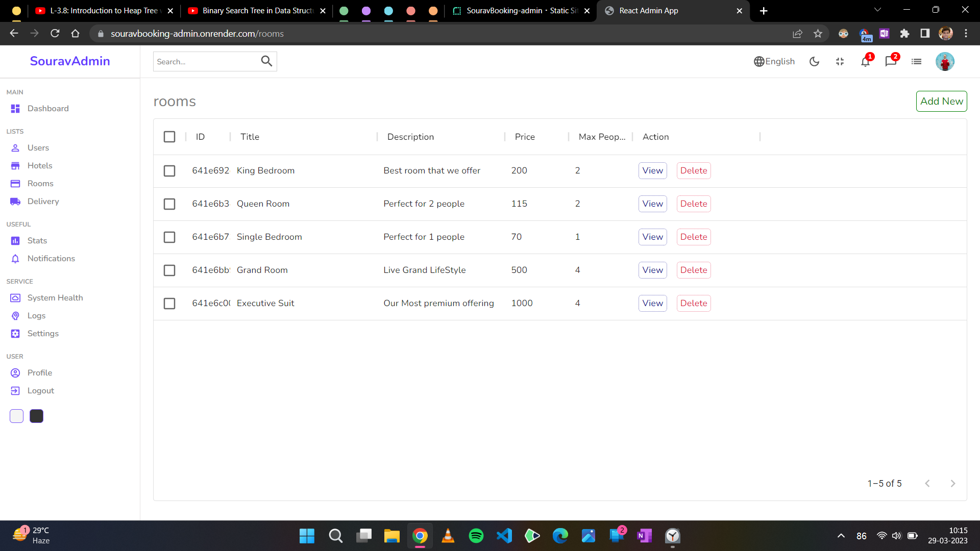Sort by the Description column header
This screenshot has height=551, width=980.
tap(410, 137)
